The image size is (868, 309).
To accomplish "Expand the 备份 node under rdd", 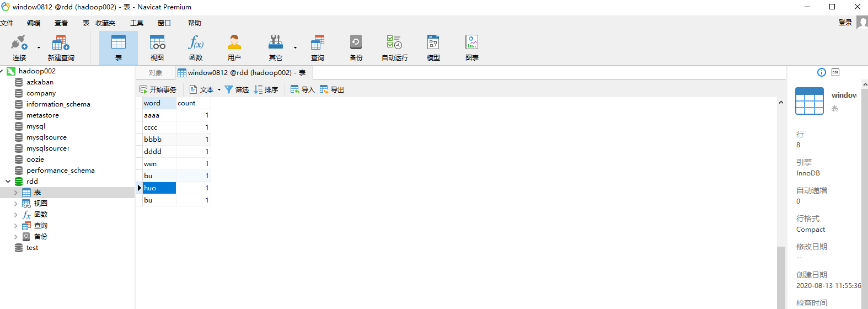I will pyautogui.click(x=15, y=237).
